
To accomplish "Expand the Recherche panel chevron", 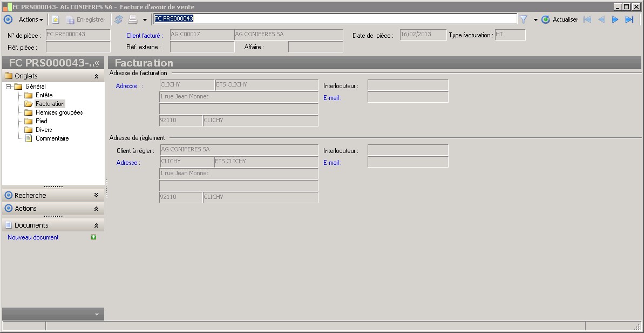I will (96, 195).
